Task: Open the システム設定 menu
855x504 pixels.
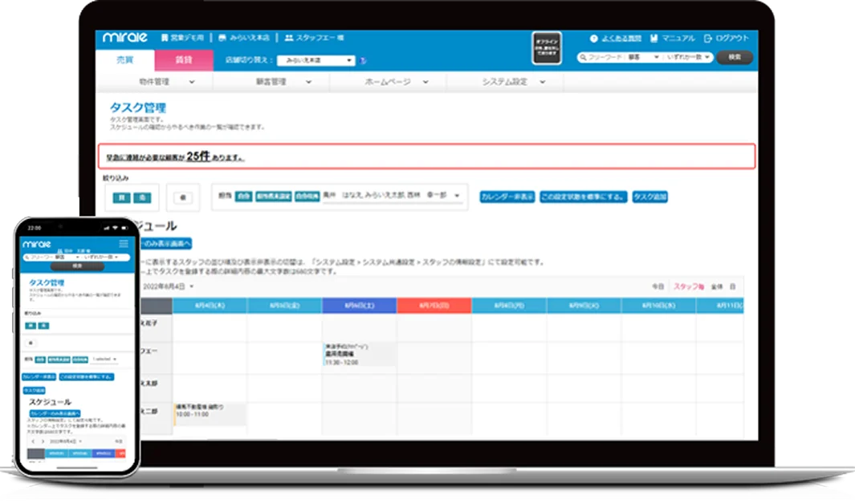Action: pyautogui.click(x=503, y=82)
